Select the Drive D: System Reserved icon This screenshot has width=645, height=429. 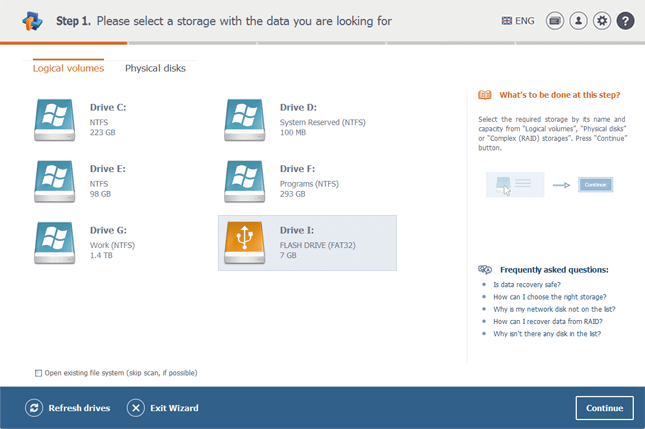[245, 119]
